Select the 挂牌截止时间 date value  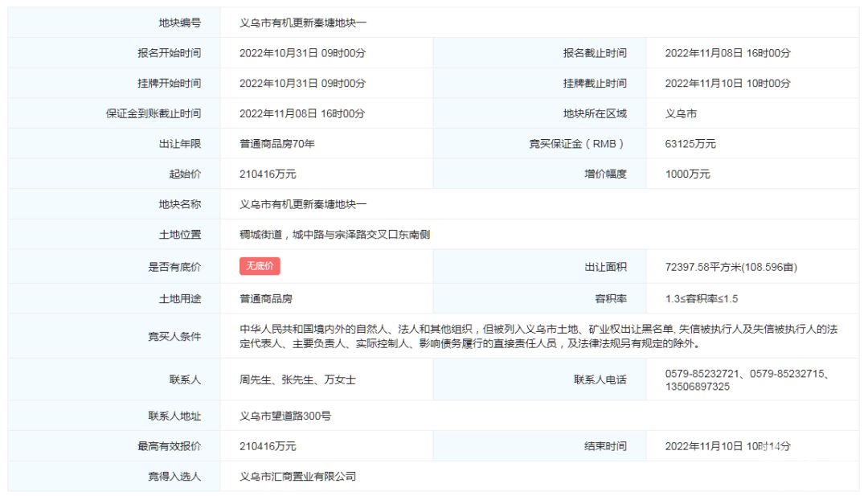pos(727,84)
